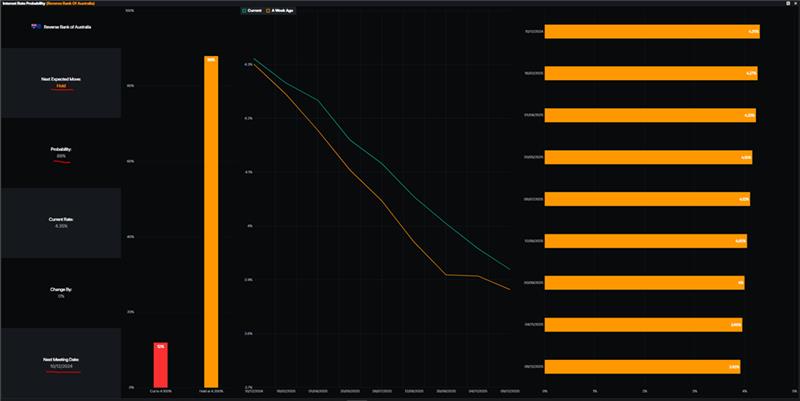800x401 pixels.
Task: Click the 10/12/2024 horizontal rate bar
Action: (652, 32)
